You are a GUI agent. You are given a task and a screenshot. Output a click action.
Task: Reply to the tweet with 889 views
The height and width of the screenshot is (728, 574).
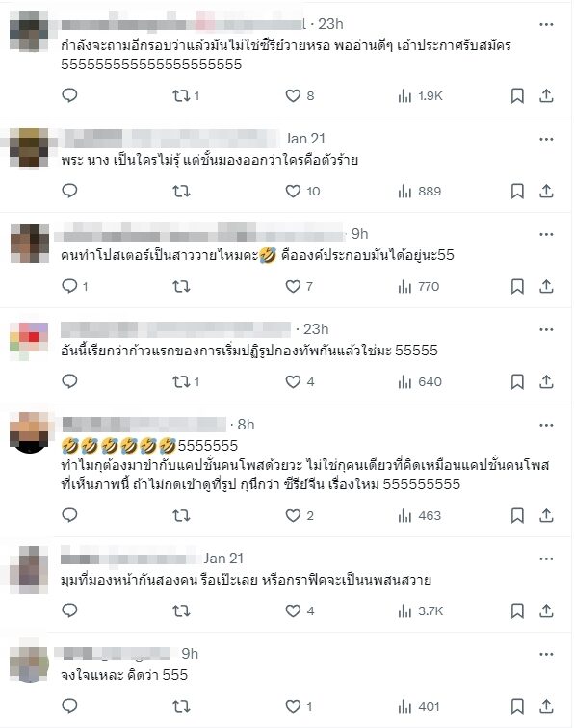pos(69,191)
